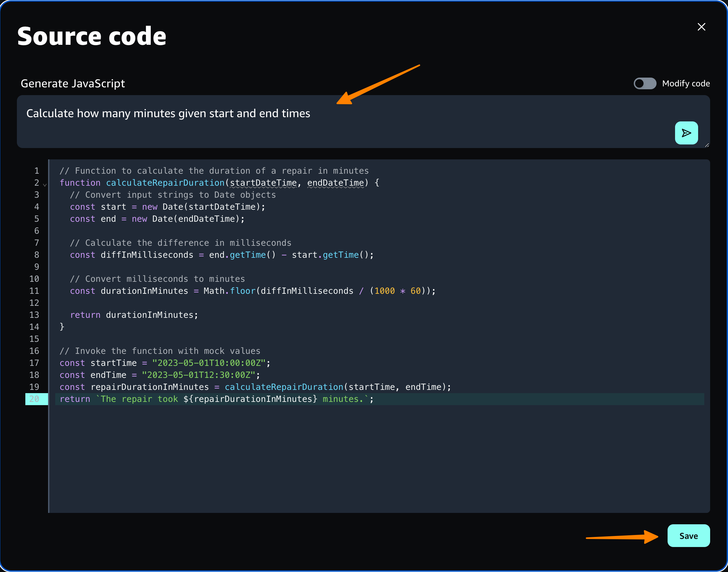Click the Save button
The height and width of the screenshot is (572, 728).
point(688,536)
